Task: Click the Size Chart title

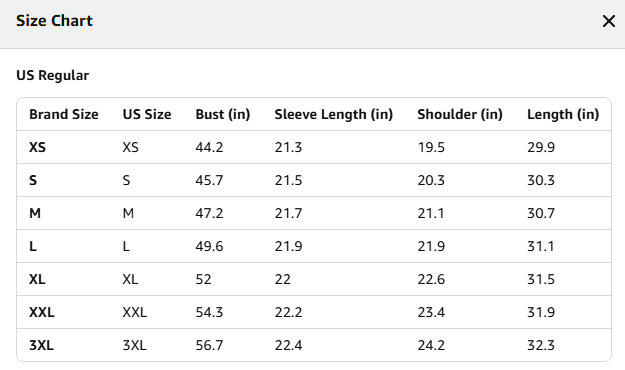Action: pyautogui.click(x=54, y=21)
